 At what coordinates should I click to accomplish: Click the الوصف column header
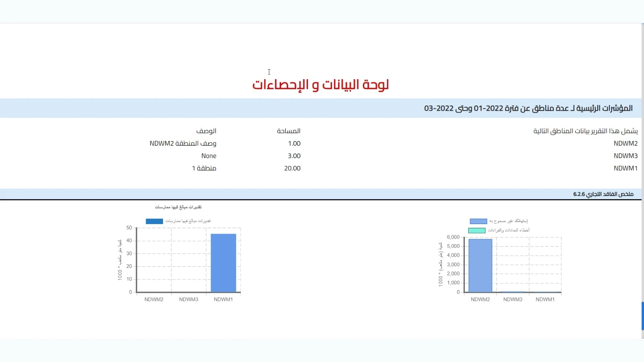pyautogui.click(x=206, y=131)
